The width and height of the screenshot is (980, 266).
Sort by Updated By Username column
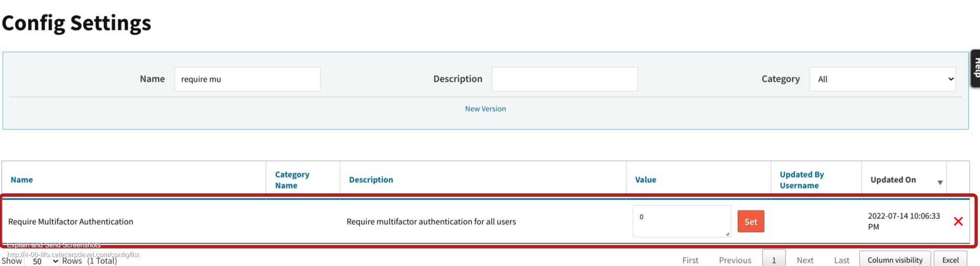tap(802, 180)
